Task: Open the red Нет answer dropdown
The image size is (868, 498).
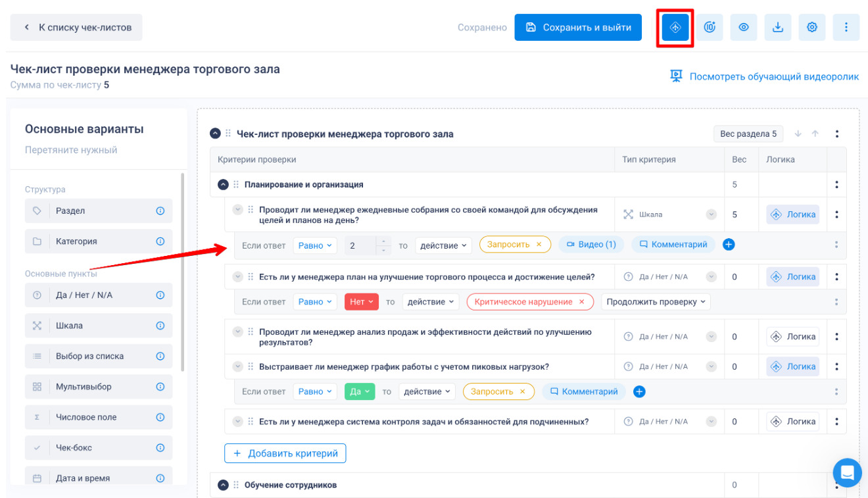Action: 361,302
